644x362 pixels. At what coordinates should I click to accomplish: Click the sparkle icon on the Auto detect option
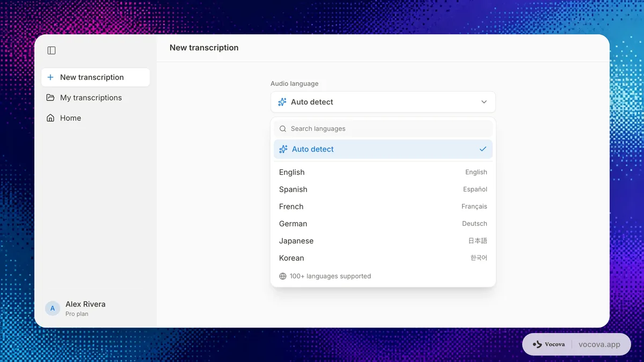(x=283, y=149)
